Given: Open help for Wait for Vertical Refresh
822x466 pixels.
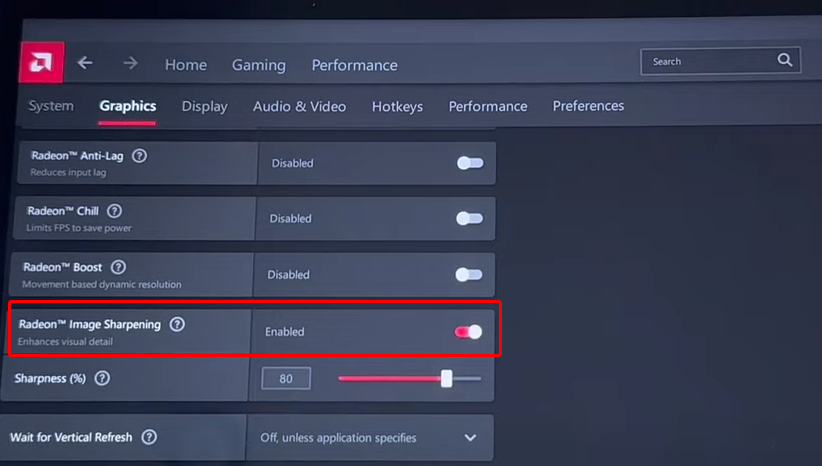Looking at the screenshot, I should pos(149,437).
